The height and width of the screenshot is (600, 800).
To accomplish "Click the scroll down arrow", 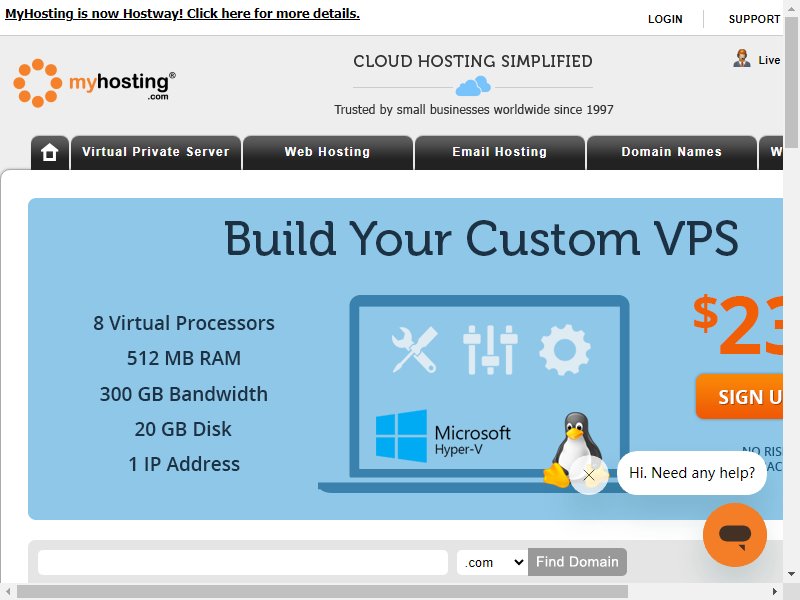I will 791,574.
